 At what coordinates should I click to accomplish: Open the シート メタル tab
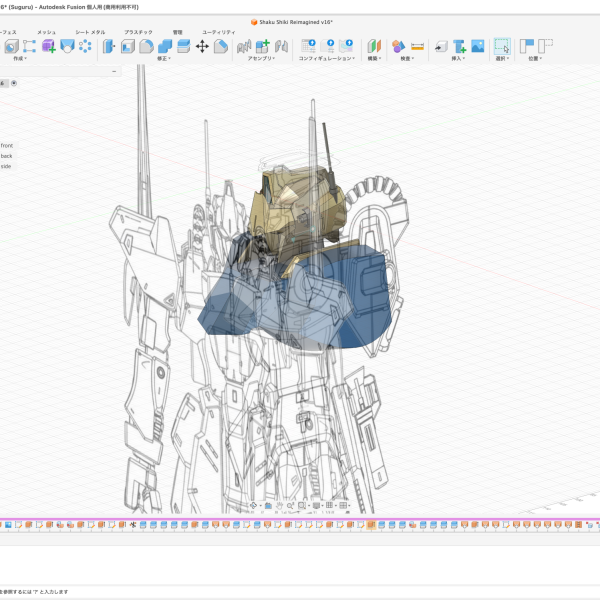(x=90, y=32)
